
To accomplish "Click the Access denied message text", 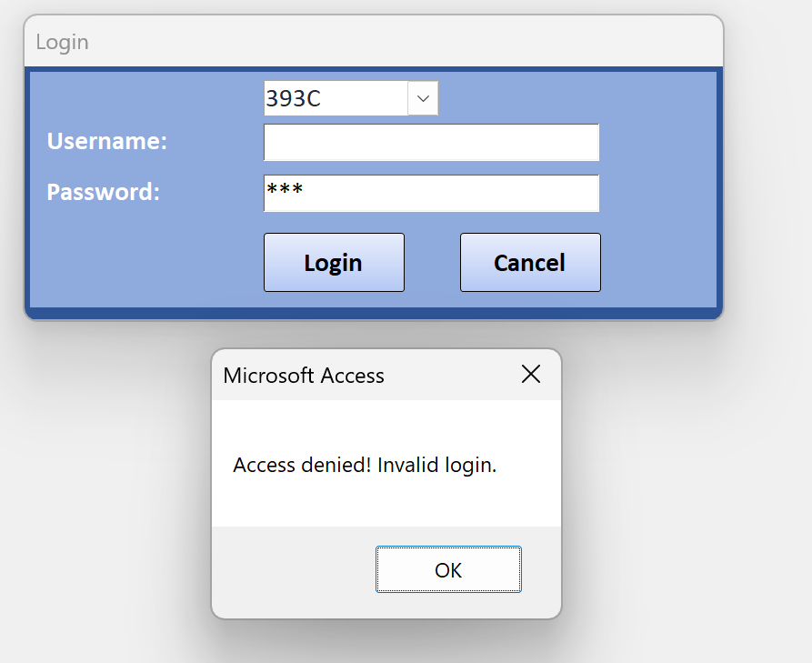I will pyautogui.click(x=366, y=465).
